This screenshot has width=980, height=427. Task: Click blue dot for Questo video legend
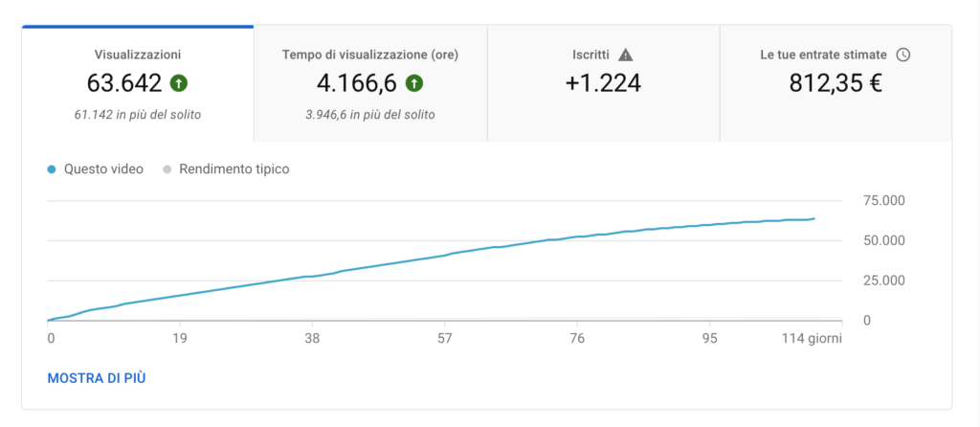tap(52, 169)
